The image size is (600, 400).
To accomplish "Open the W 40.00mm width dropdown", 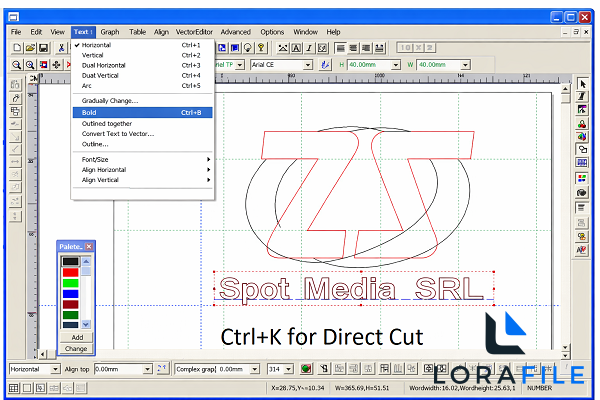I will 465,65.
